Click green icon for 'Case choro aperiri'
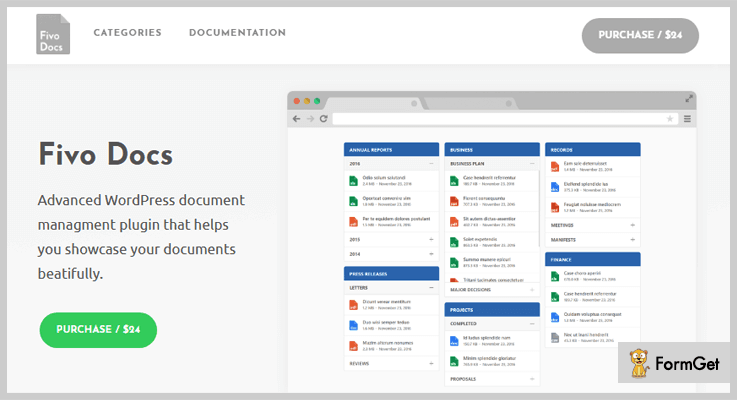 [555, 276]
